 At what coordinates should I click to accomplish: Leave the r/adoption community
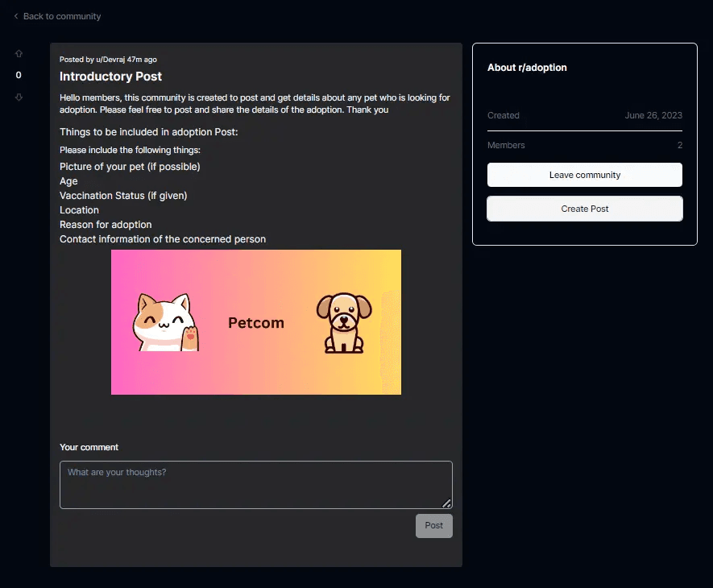point(584,175)
